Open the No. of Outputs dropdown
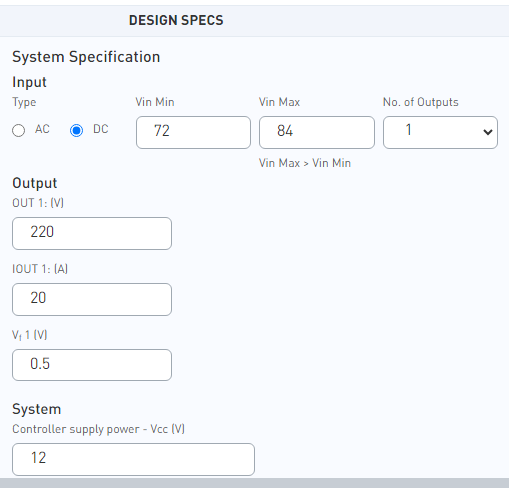The height and width of the screenshot is (488, 509). click(440, 132)
